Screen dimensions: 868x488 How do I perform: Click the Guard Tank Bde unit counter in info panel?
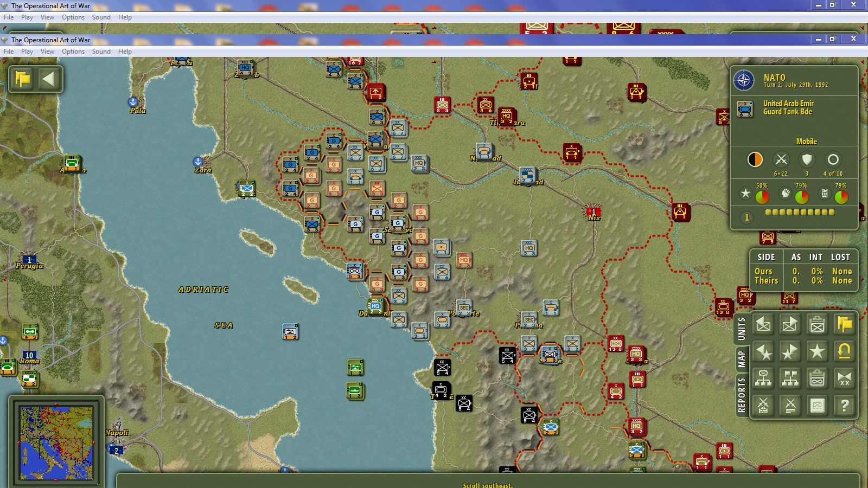click(745, 109)
